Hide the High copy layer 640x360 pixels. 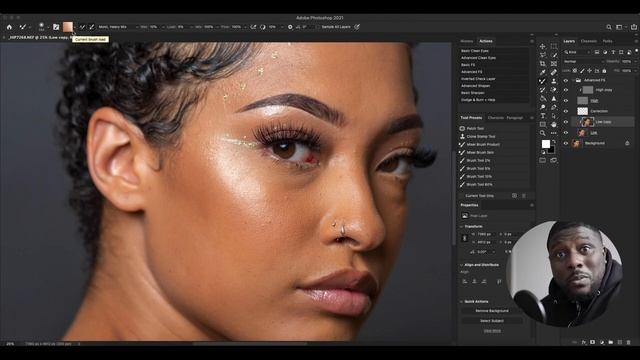(x=566, y=90)
